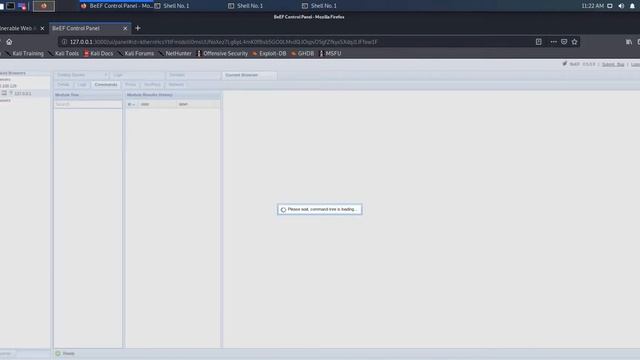The image size is (640, 360).
Task: Open the MSFU bookmark
Action: point(330,53)
